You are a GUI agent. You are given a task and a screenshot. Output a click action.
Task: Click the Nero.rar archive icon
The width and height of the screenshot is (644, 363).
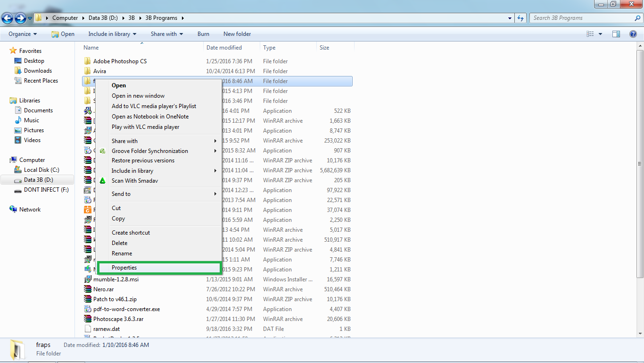pos(88,289)
